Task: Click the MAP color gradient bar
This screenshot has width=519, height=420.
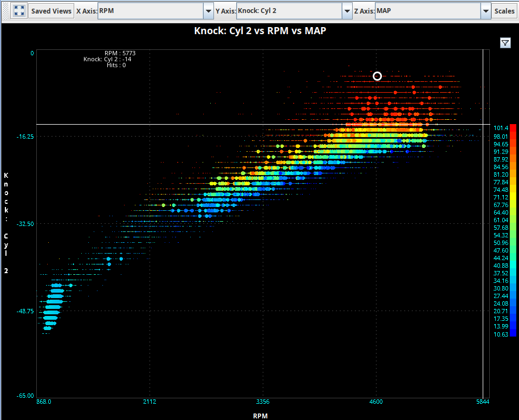Action: click(x=513, y=230)
